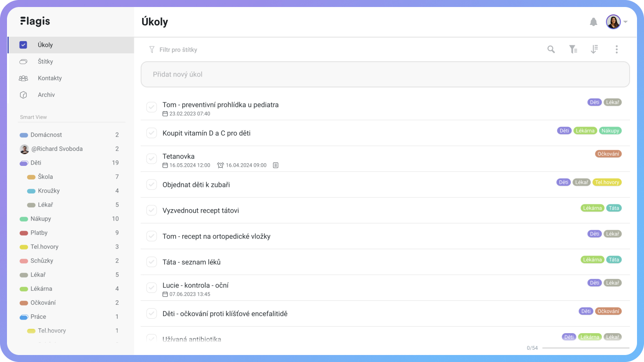Complete the Vyzvednout recept tátovi task
The width and height of the screenshot is (644, 362).
(x=151, y=210)
